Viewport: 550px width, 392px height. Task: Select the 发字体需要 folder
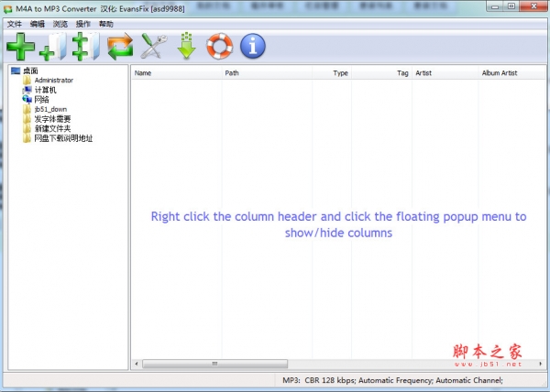point(52,119)
